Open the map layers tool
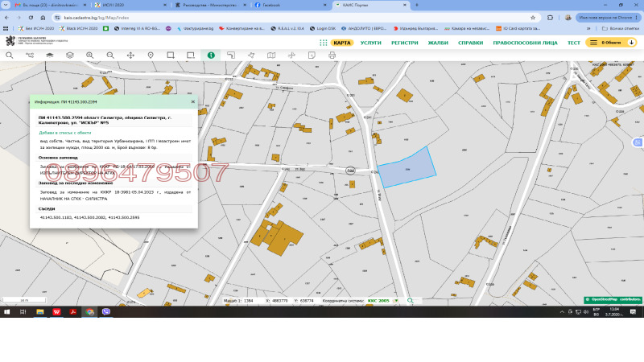The height and width of the screenshot is (362, 644). [x=70, y=55]
